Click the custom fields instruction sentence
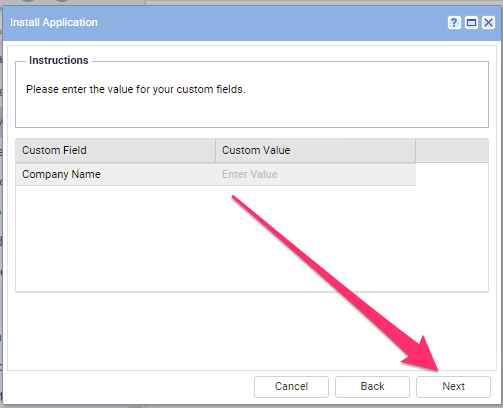 [x=136, y=89]
